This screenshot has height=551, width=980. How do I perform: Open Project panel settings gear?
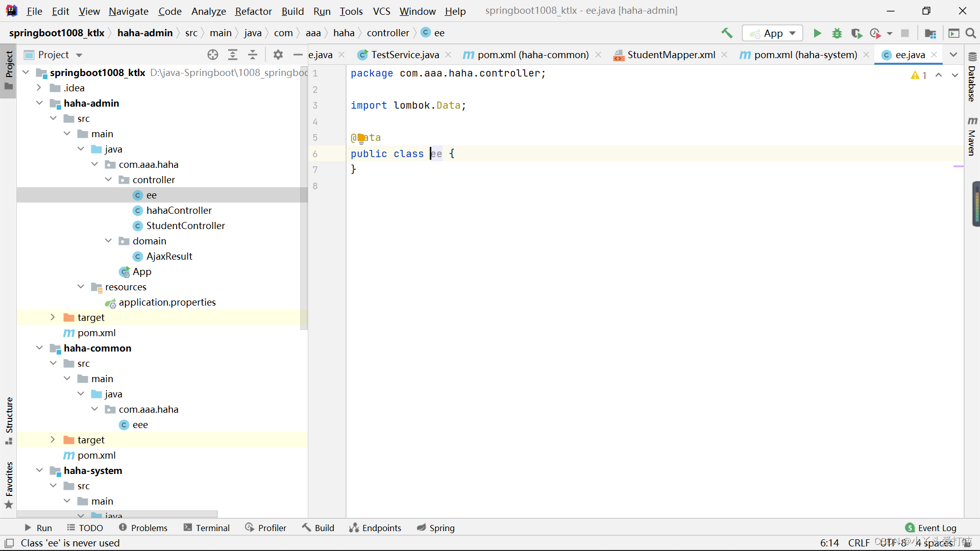278,55
